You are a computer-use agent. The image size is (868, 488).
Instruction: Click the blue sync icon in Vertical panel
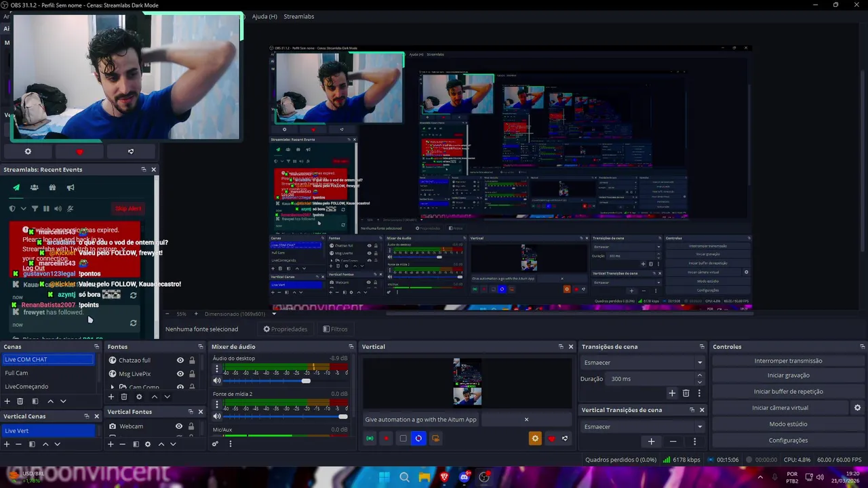(418, 439)
